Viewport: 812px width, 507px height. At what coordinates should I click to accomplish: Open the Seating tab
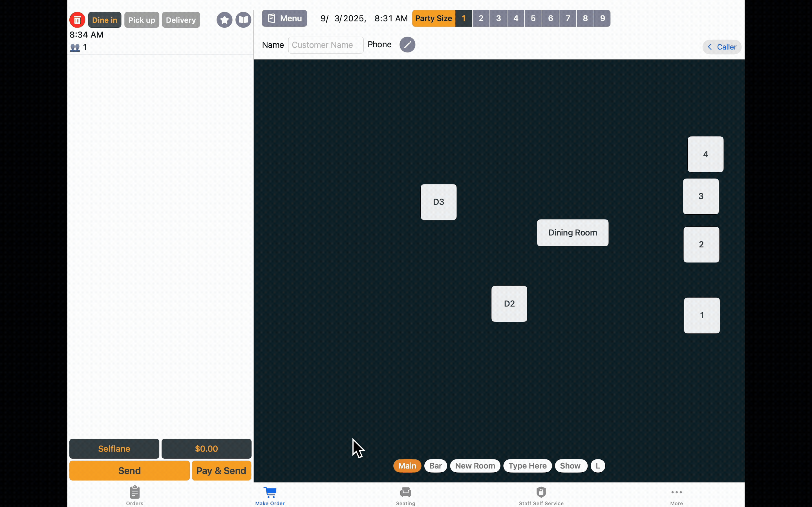click(405, 495)
